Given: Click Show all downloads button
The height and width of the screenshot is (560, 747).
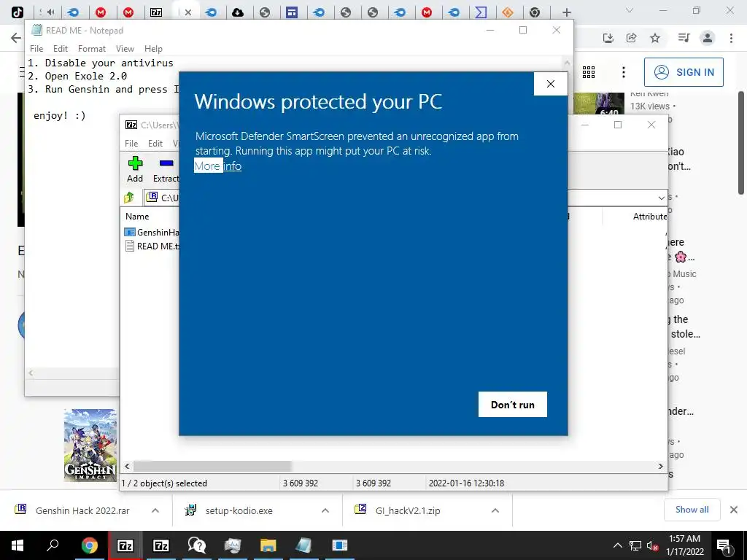Looking at the screenshot, I should pyautogui.click(x=692, y=510).
